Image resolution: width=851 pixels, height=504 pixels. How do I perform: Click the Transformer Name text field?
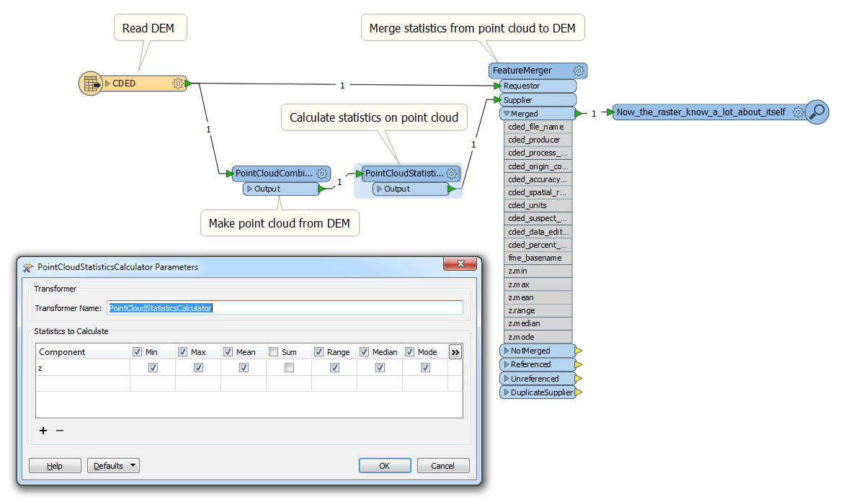285,308
